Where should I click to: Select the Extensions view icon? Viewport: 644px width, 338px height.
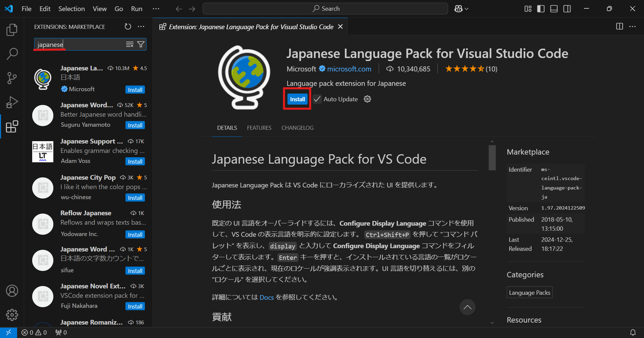pyautogui.click(x=12, y=126)
